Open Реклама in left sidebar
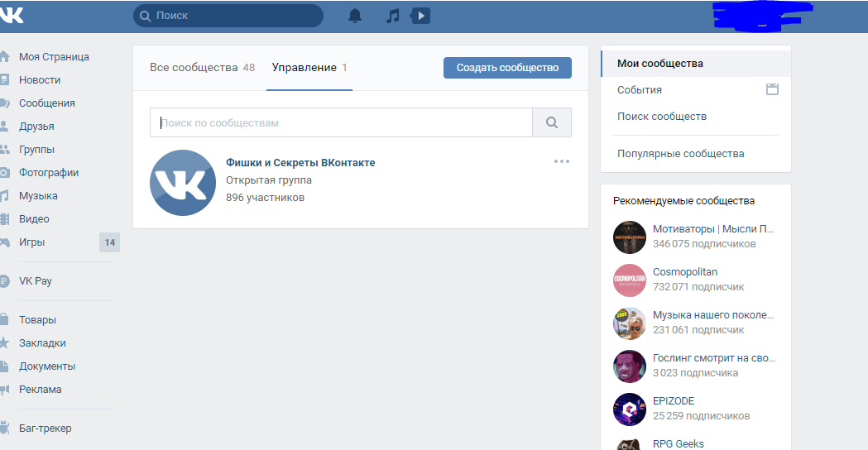The image size is (868, 450). [41, 390]
